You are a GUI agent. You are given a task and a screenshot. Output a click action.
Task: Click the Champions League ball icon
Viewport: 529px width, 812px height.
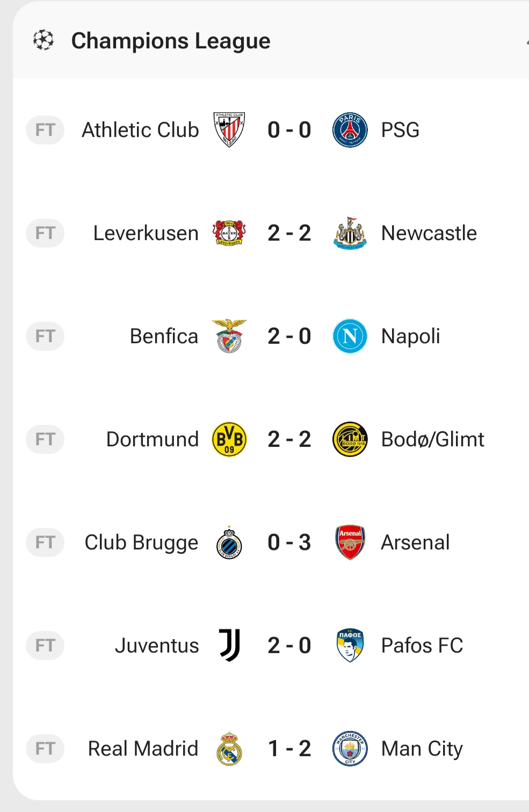coord(44,40)
